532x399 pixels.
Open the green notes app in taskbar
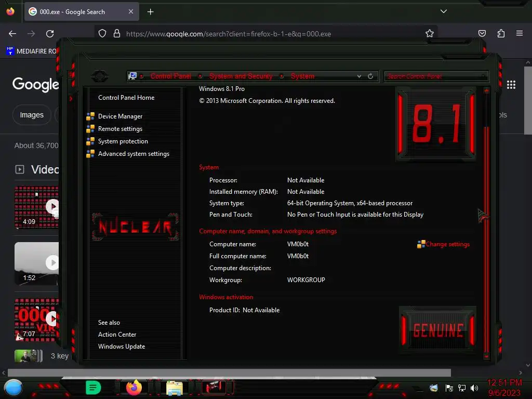[x=93, y=387]
